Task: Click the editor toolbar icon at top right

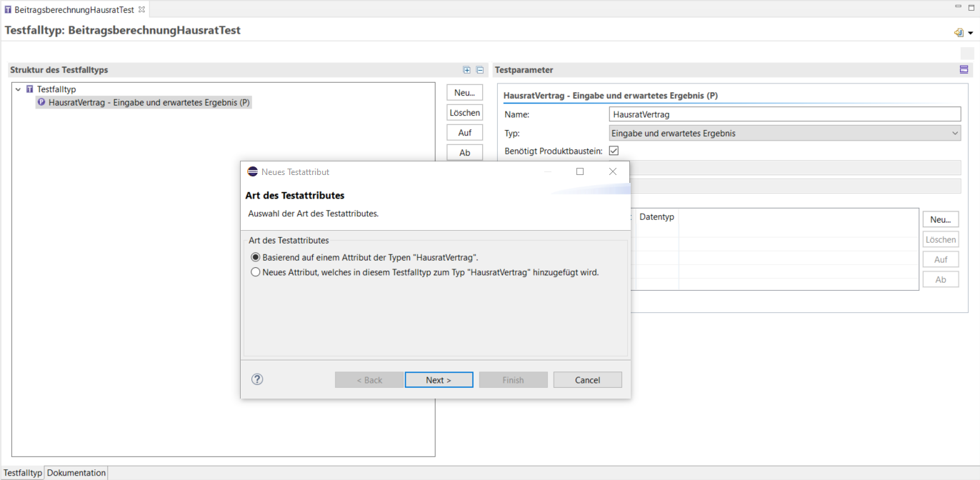Action: click(x=958, y=33)
